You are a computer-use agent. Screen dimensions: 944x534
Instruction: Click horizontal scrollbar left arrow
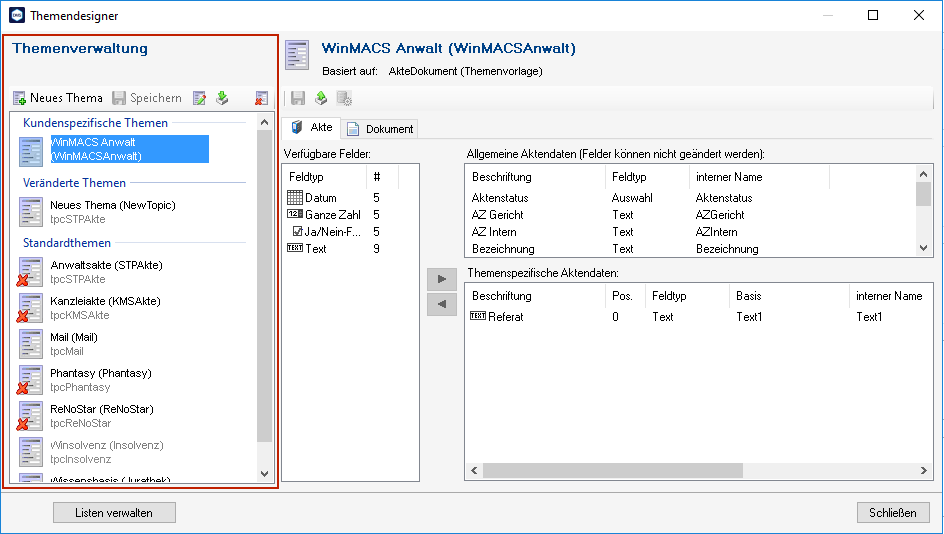(x=474, y=471)
